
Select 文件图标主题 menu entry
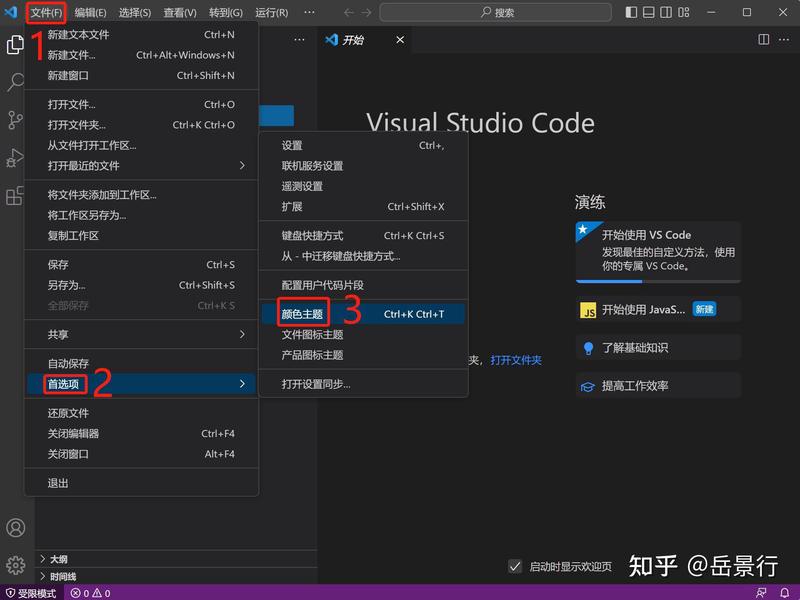click(363, 335)
